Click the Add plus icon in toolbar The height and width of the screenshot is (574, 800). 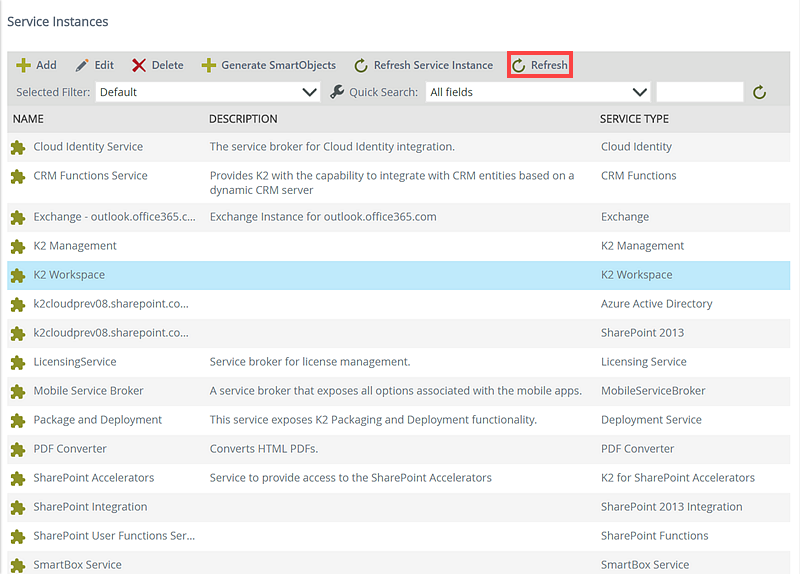(23, 65)
